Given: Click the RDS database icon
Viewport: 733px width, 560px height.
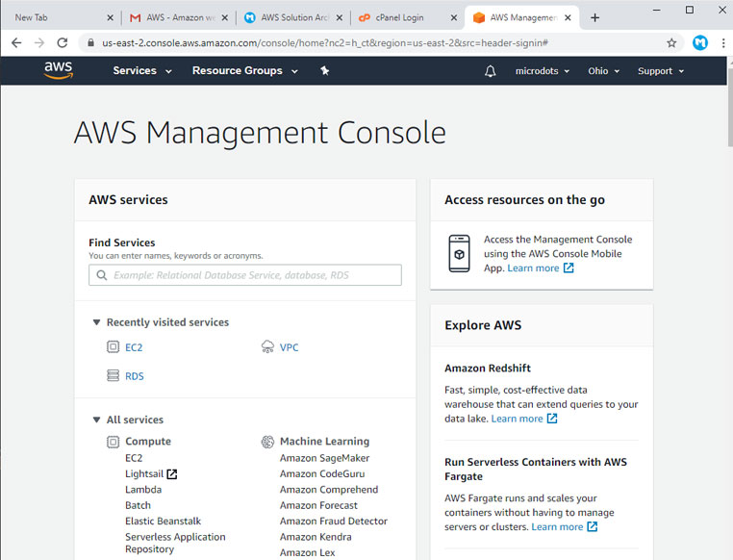Looking at the screenshot, I should click(113, 376).
